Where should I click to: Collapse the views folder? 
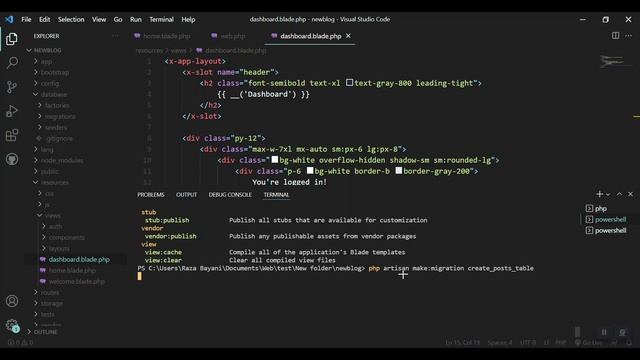coord(53,216)
